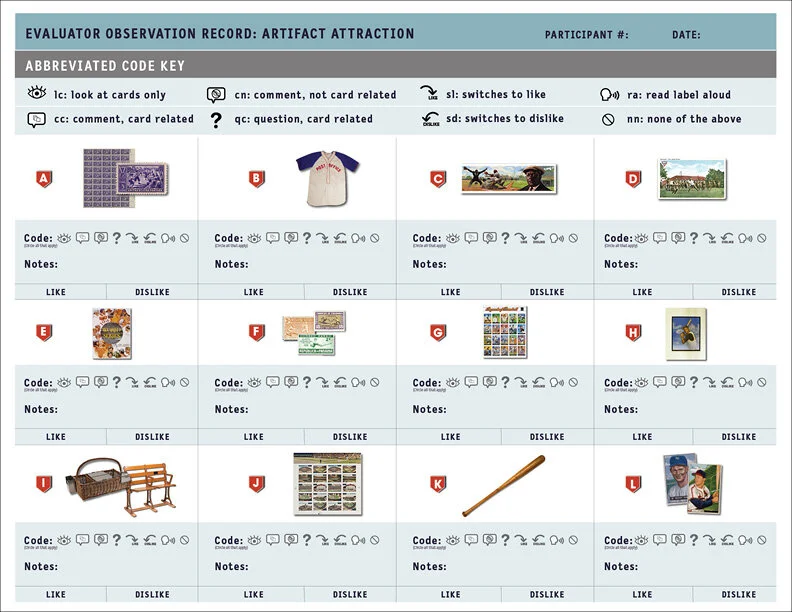Select the wooden baseball bat image
Viewport: 792px width, 612px height.
(504, 486)
